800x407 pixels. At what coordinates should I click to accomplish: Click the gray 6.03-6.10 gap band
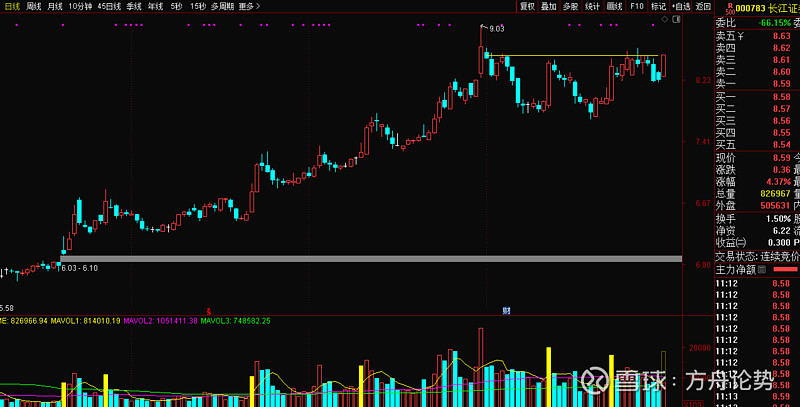(x=370, y=260)
